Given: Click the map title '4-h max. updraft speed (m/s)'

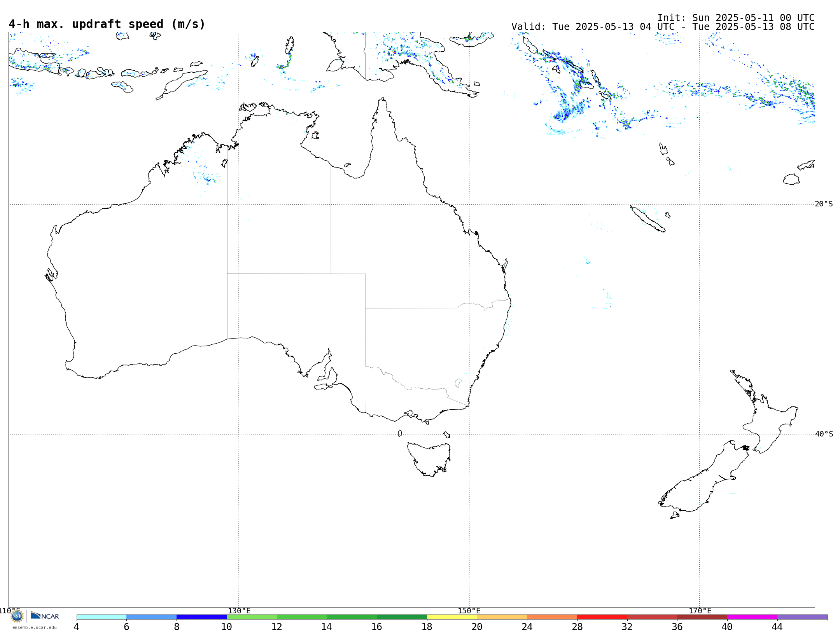Looking at the screenshot, I should tap(107, 24).
